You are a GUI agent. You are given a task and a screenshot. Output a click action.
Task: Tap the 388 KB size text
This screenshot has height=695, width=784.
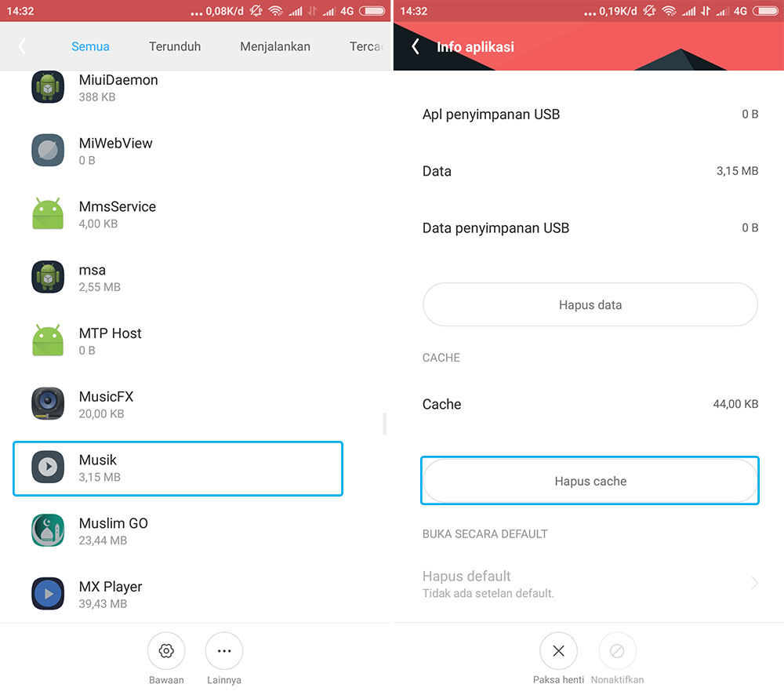pyautogui.click(x=97, y=97)
